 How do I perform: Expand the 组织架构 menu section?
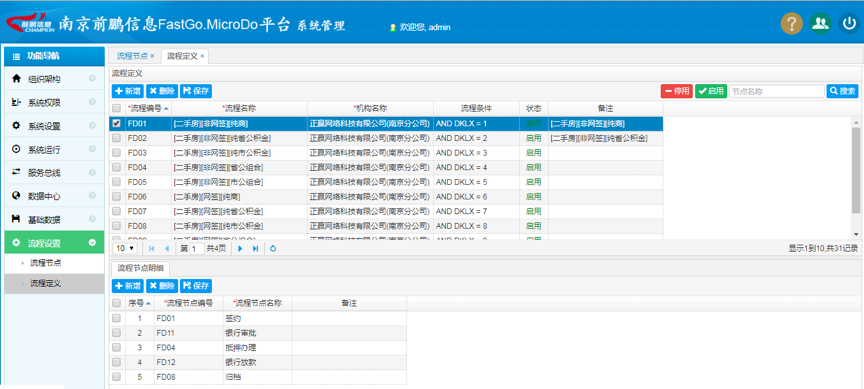point(92,79)
